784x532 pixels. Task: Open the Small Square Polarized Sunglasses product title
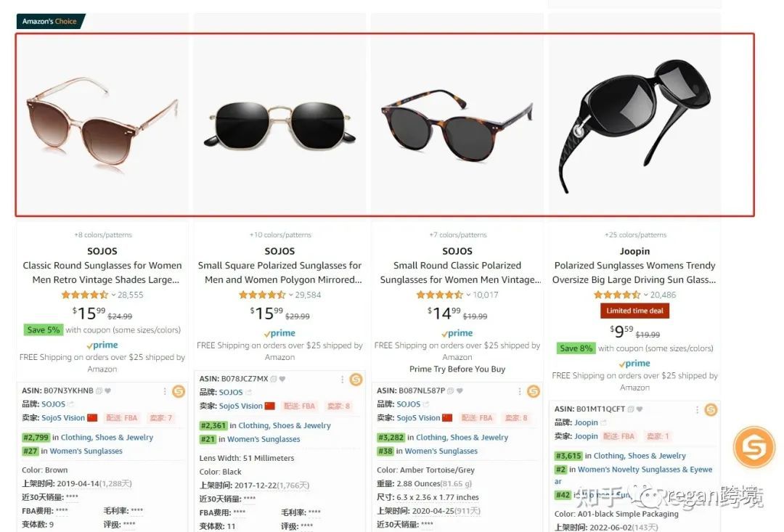pyautogui.click(x=279, y=272)
